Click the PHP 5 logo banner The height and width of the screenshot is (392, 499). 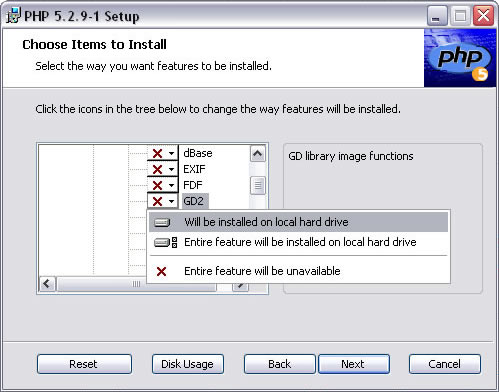[460, 58]
